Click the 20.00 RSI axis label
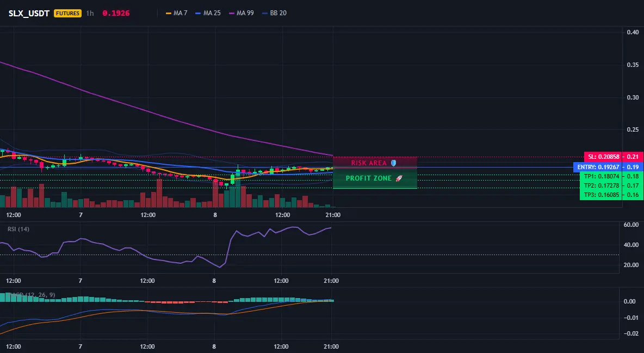The width and height of the screenshot is (644, 353). (x=631, y=265)
